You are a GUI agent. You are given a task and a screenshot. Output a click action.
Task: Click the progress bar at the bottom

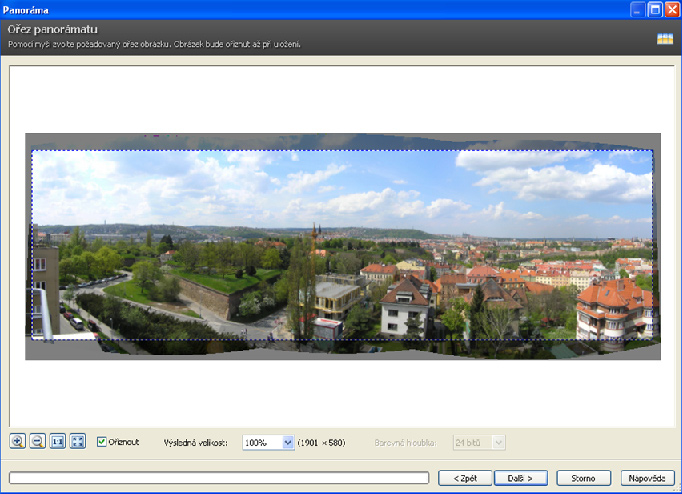point(219,478)
